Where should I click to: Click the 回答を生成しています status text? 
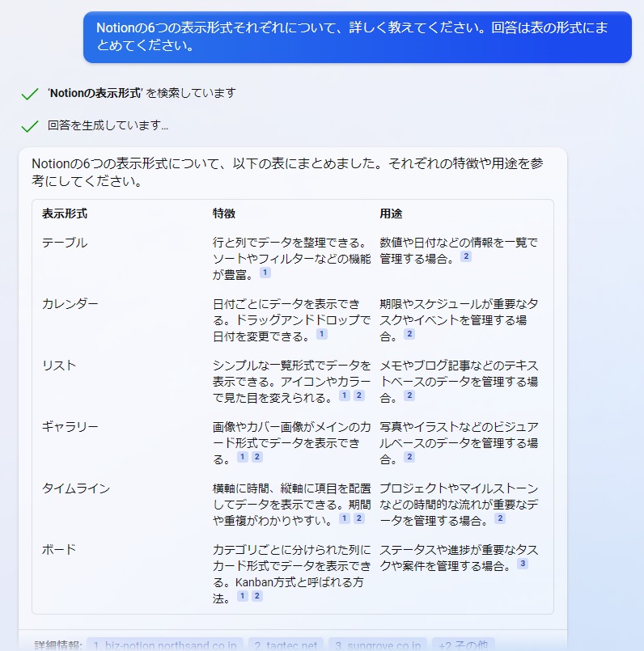point(108,125)
